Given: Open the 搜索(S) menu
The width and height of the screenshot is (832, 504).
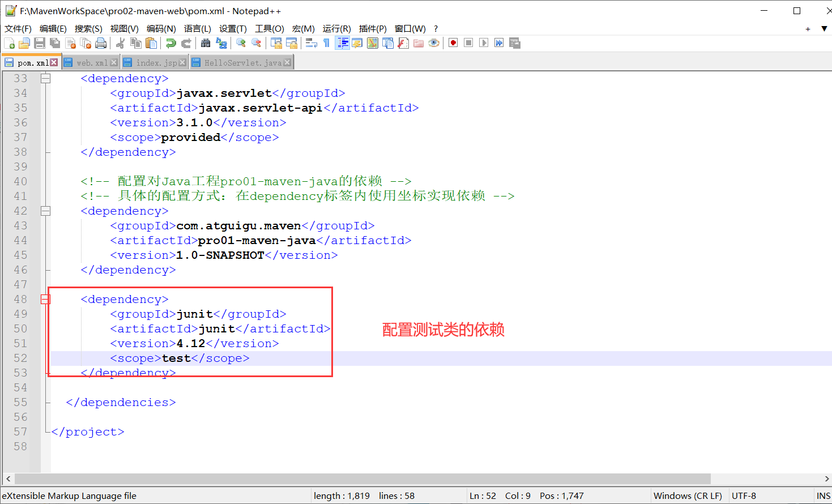Looking at the screenshot, I should pyautogui.click(x=88, y=29).
